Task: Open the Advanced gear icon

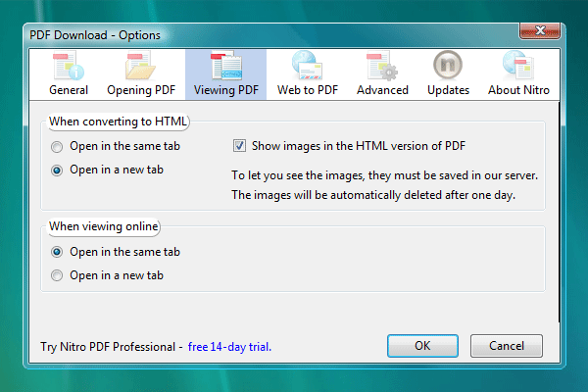Action: tap(381, 66)
